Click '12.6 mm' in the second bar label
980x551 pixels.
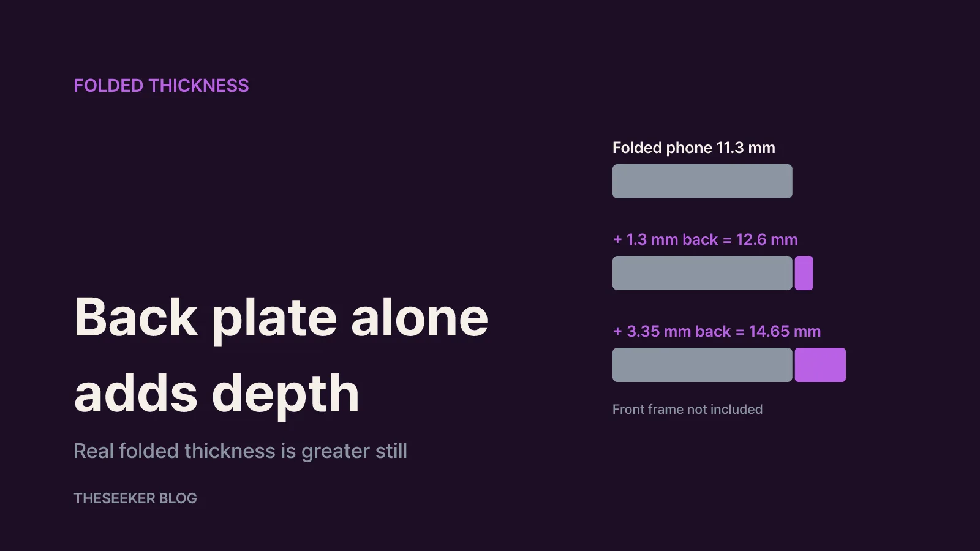click(767, 239)
